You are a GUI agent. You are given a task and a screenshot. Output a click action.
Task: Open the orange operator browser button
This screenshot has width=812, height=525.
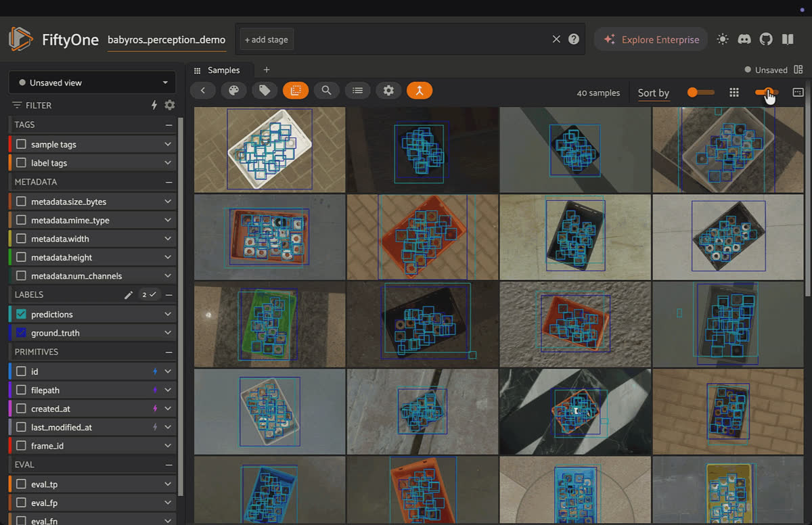420,91
